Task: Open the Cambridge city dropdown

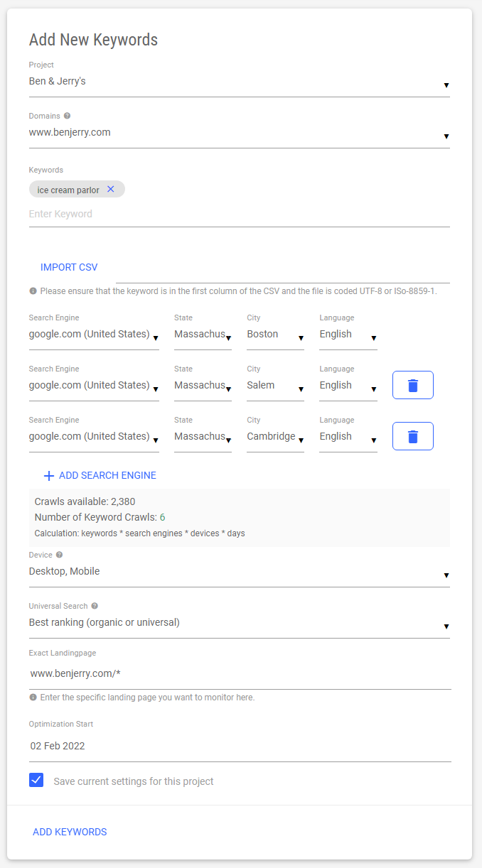Action: (x=275, y=438)
